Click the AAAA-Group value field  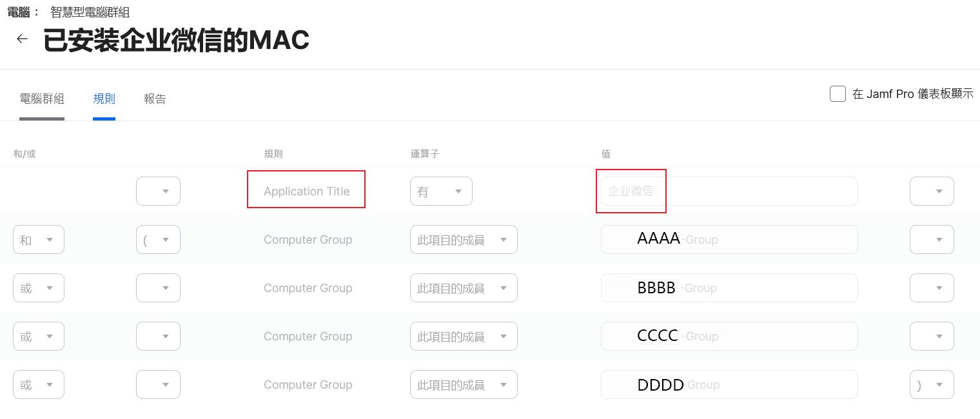729,240
